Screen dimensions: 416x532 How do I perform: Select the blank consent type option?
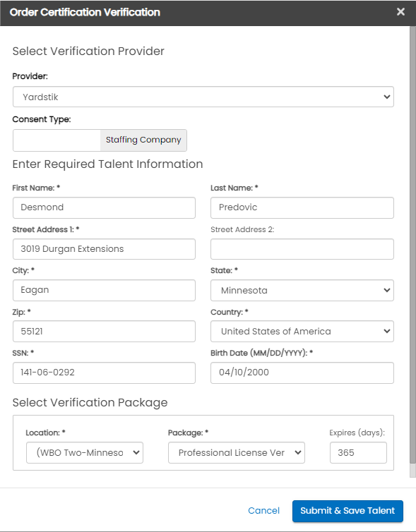(x=57, y=140)
